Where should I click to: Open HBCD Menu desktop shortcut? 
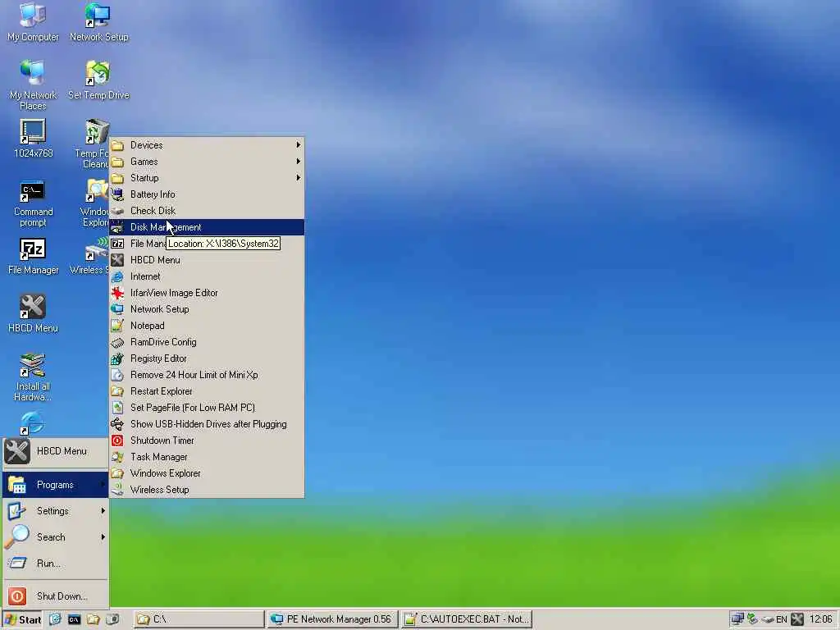click(x=33, y=314)
